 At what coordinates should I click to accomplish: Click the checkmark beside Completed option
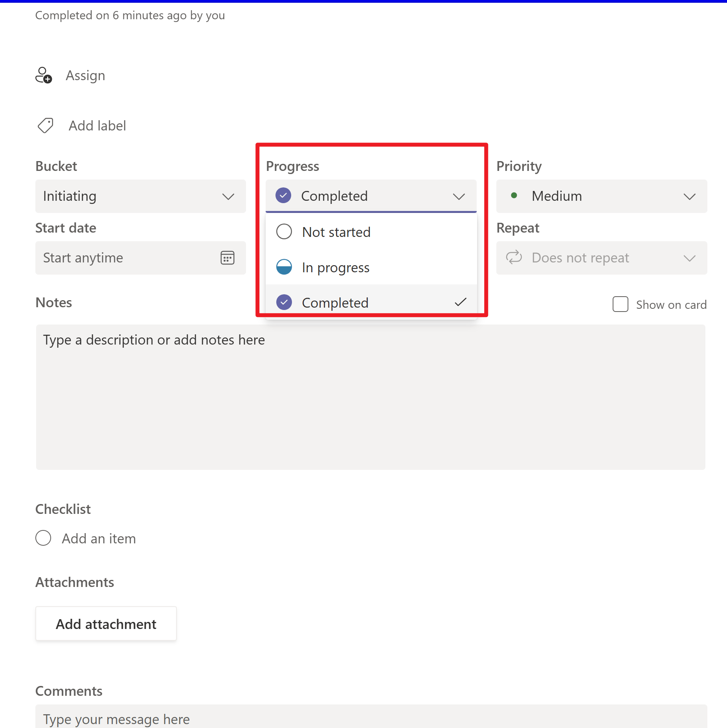coord(460,302)
